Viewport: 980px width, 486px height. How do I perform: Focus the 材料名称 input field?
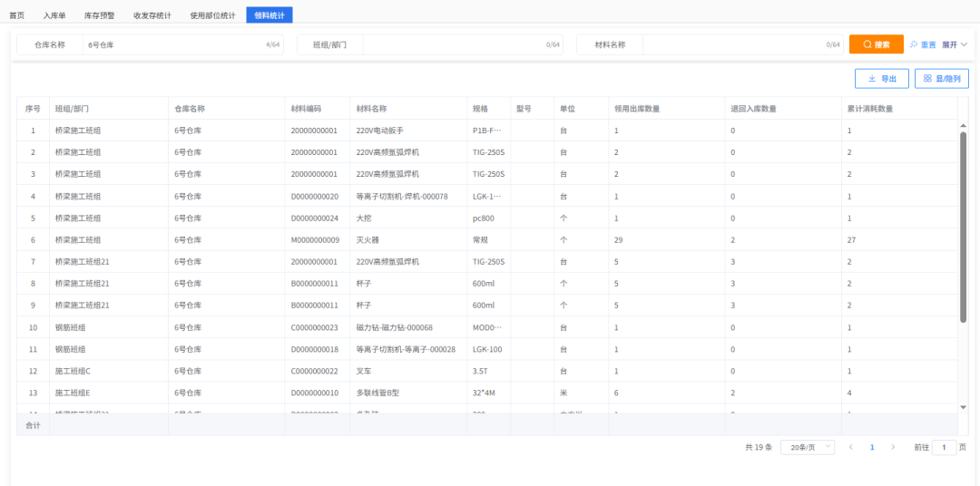(x=742, y=45)
